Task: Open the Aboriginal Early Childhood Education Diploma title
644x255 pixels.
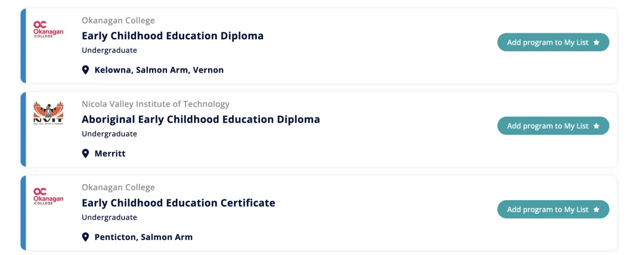Action: tap(201, 120)
